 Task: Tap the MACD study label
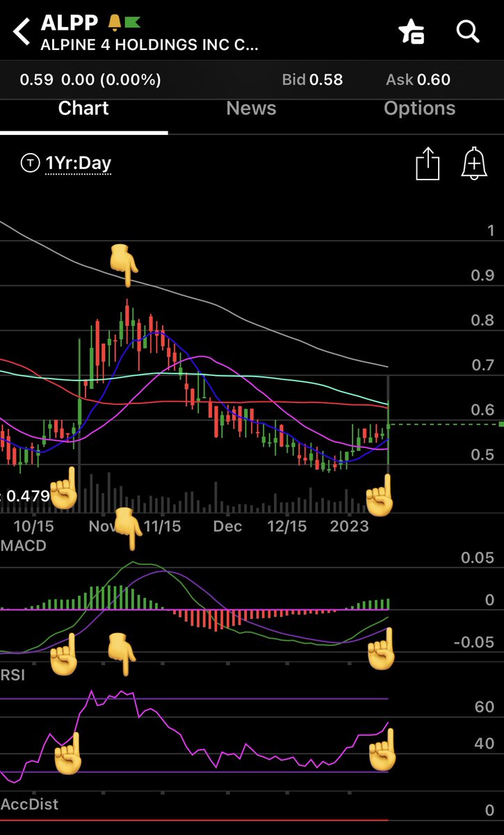24,546
